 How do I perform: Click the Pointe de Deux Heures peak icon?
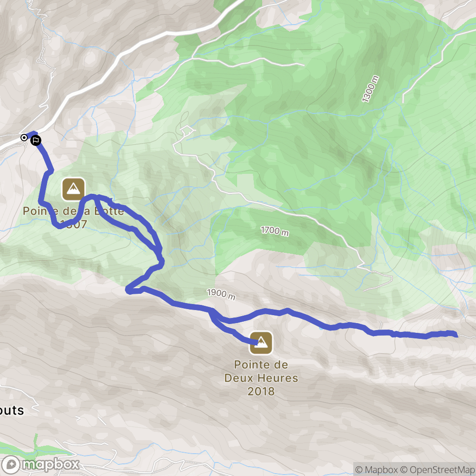point(261,343)
